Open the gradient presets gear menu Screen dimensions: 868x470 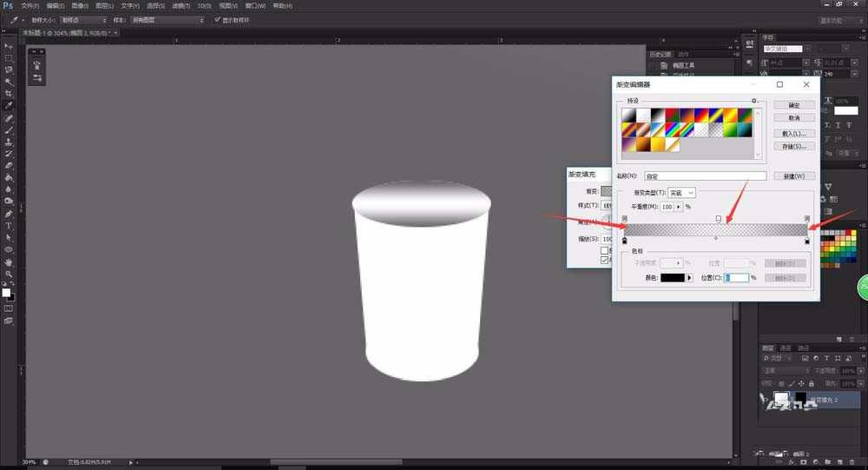pyautogui.click(x=754, y=102)
